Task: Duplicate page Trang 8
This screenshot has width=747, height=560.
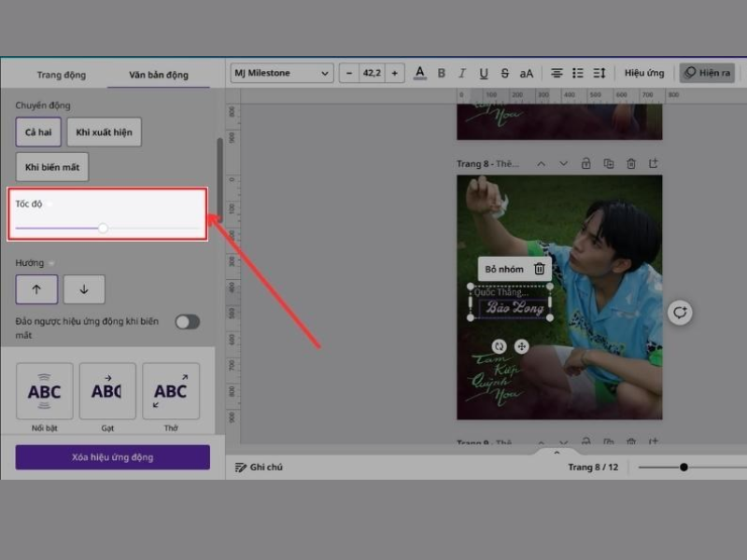Action: pos(609,163)
